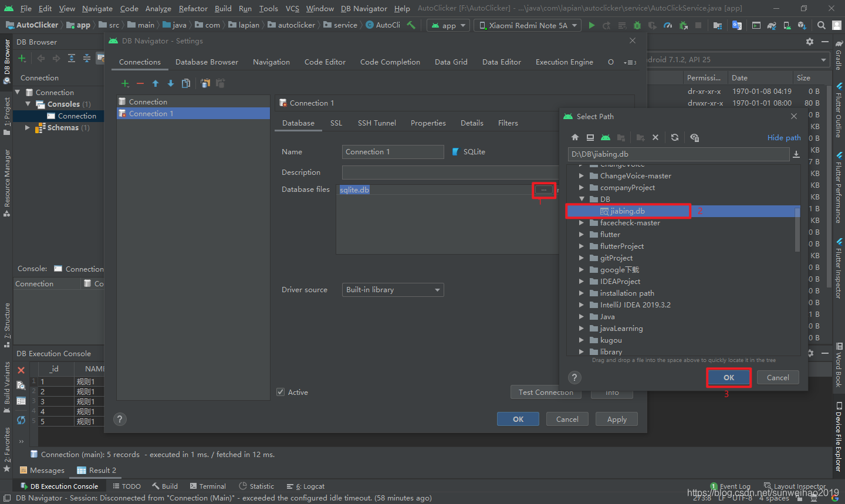The height and width of the screenshot is (504, 845).
Task: Open the Android profiler gauge icon
Action: click(668, 25)
